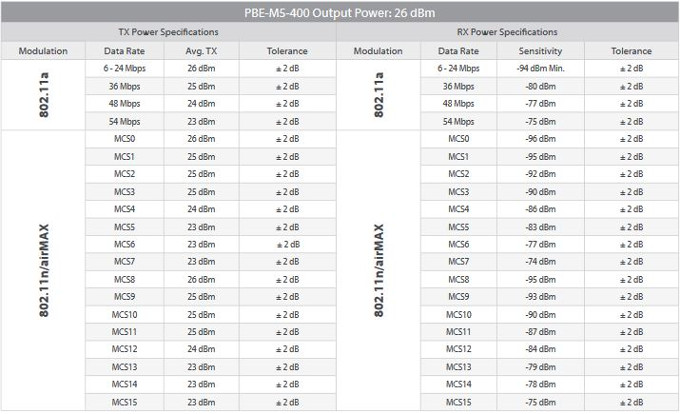Click the '-86 dBm' sensitivity cell
The width and height of the screenshot is (680, 414).
click(540, 209)
